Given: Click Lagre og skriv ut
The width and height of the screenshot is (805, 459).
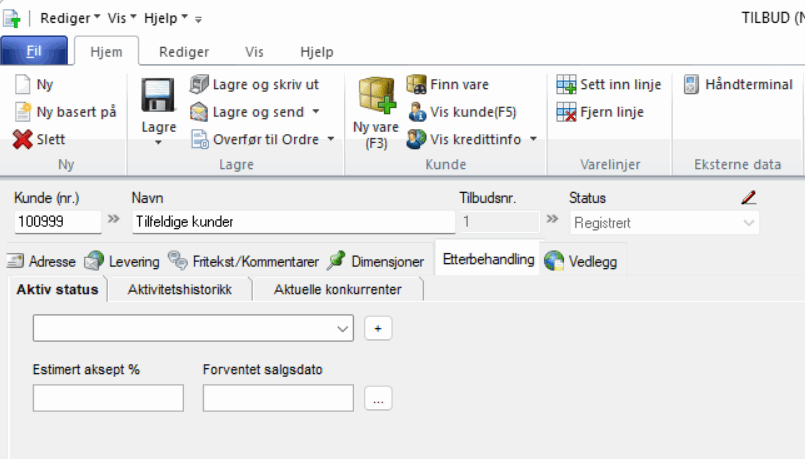Looking at the screenshot, I should (254, 85).
